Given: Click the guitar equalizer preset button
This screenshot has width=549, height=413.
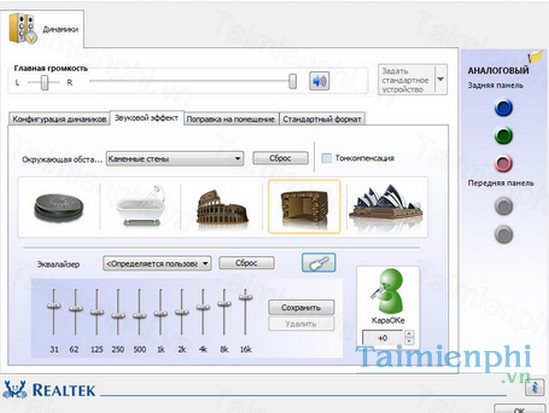Looking at the screenshot, I should click(319, 262).
